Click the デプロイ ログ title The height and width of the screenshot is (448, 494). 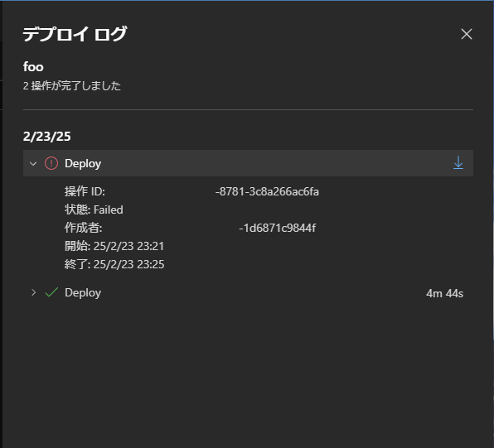click(x=75, y=34)
